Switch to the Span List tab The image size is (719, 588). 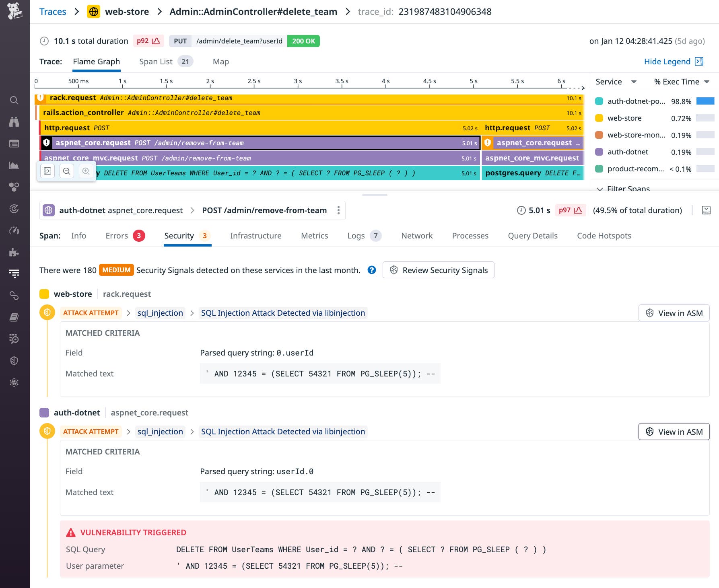[x=156, y=61]
